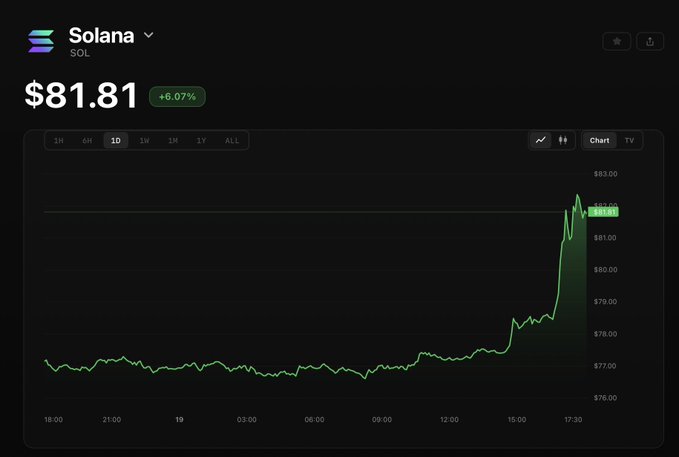
Task: Click the 09:00 time axis label
Action: (382, 420)
